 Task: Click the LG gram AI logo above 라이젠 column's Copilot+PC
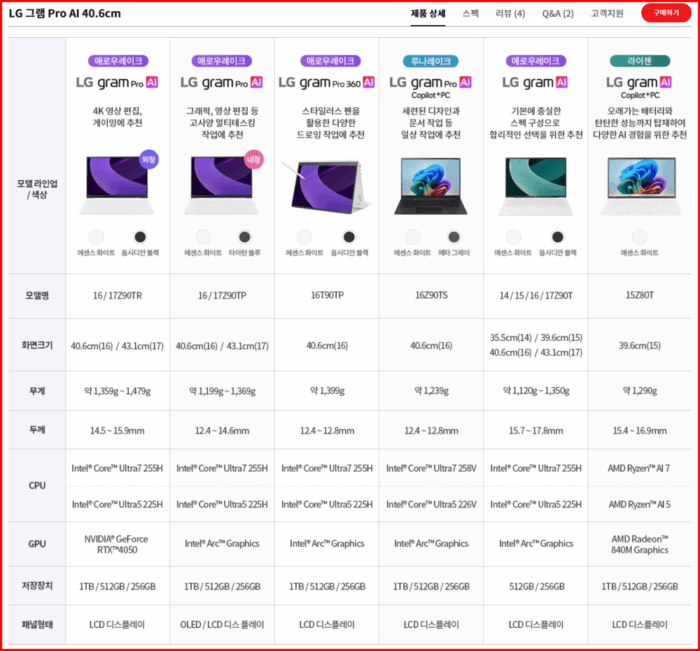coord(639,83)
